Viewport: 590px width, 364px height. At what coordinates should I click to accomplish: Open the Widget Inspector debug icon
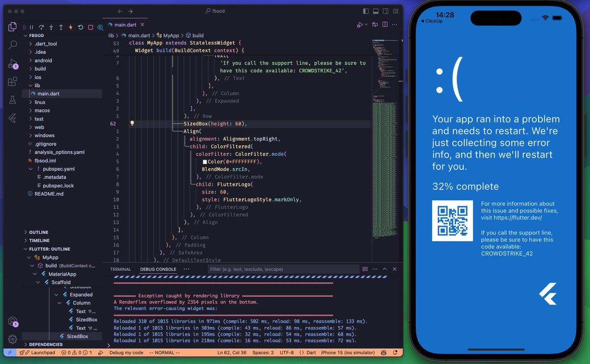click(100, 28)
